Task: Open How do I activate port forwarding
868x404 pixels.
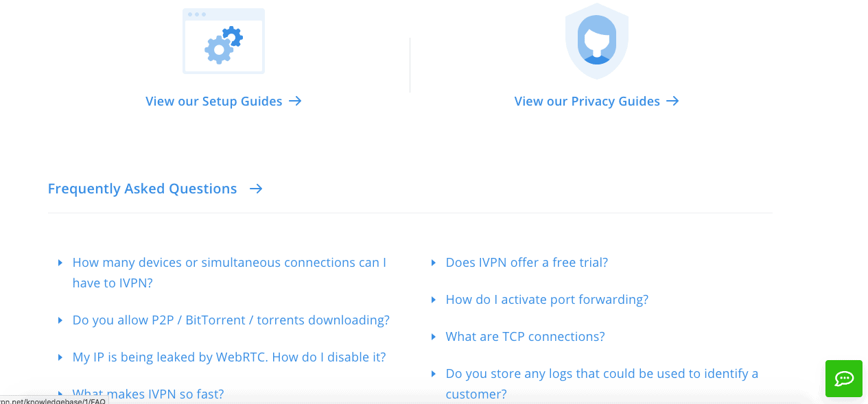Action: tap(547, 299)
